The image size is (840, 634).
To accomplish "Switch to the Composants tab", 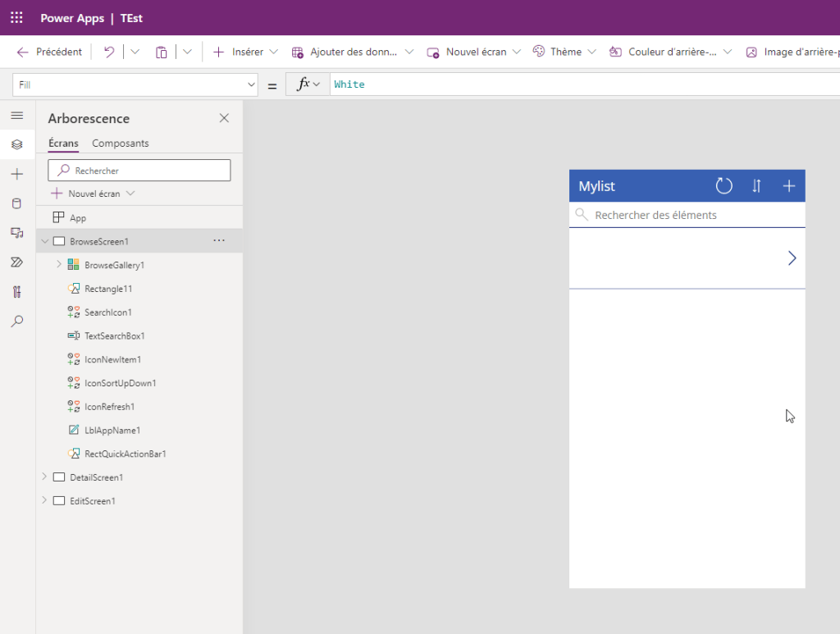I will [121, 144].
